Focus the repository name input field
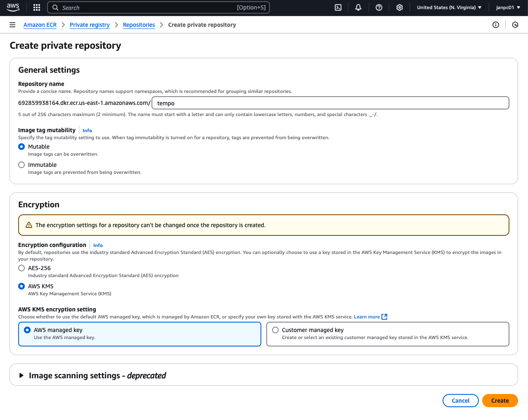This screenshot has width=528, height=420. click(x=330, y=103)
